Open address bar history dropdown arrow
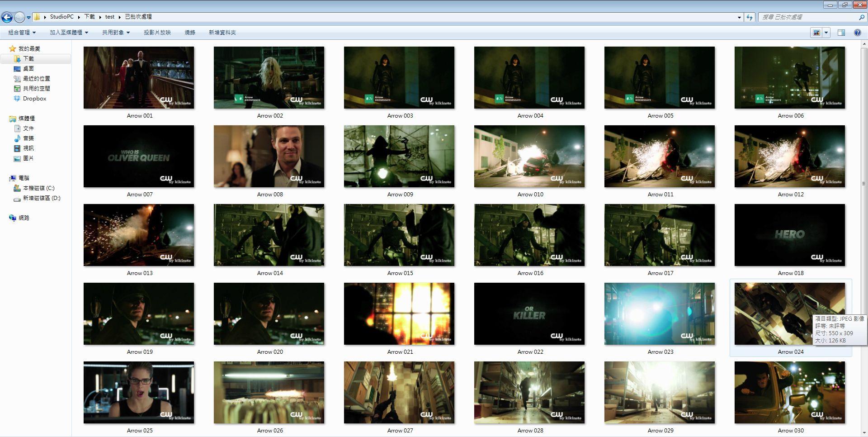The image size is (868, 437). pyautogui.click(x=739, y=17)
